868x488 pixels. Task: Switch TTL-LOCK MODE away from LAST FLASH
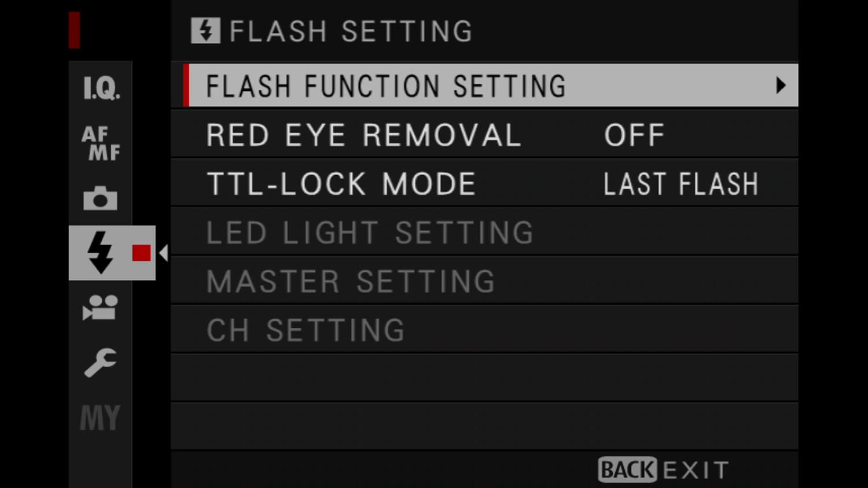tap(681, 183)
